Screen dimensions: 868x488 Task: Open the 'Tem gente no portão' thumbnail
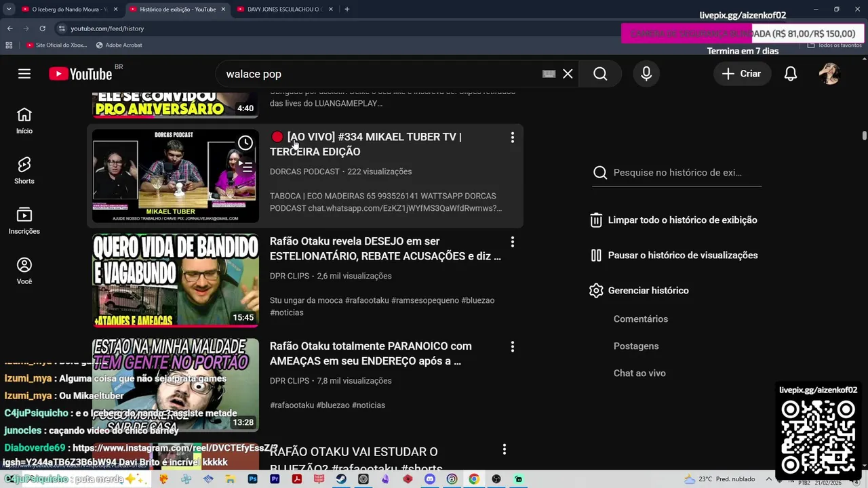[176, 385]
